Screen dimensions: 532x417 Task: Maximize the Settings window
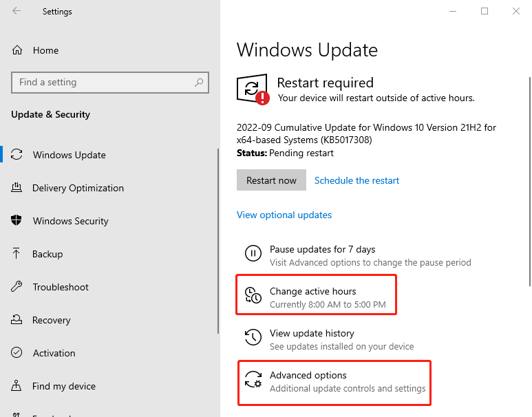coord(485,11)
